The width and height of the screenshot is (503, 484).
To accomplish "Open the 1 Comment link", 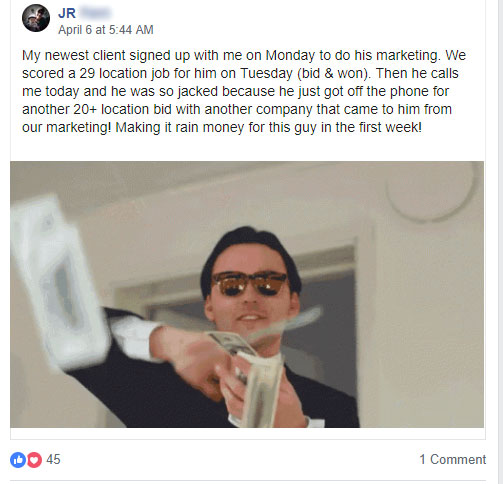I will (452, 459).
